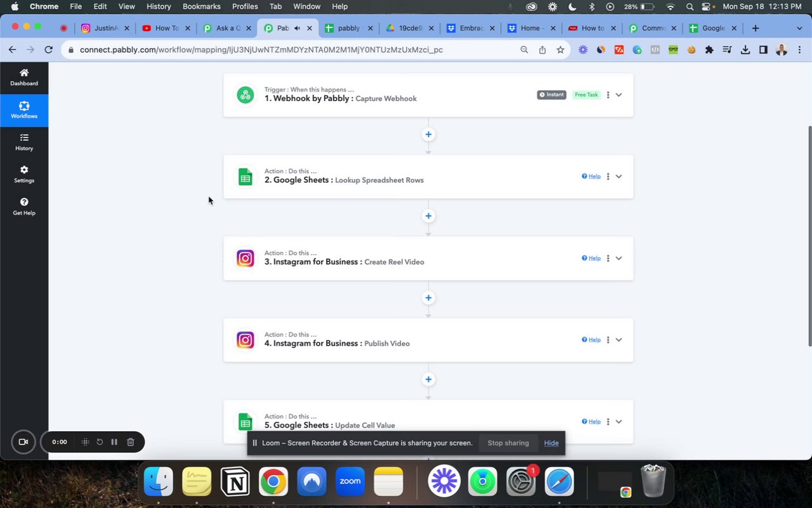Pause the Loom recording
This screenshot has height=508, width=812.
[x=114, y=442]
